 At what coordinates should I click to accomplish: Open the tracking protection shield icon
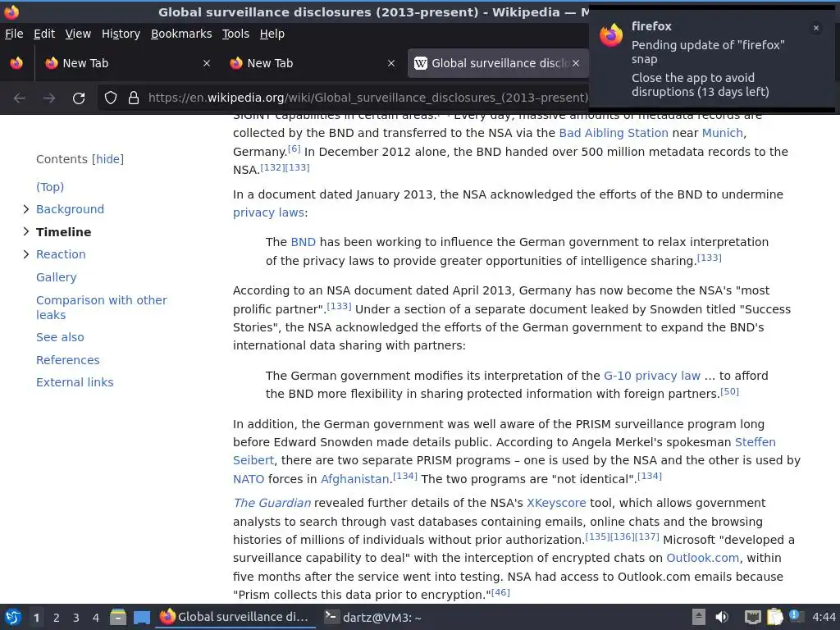point(111,98)
